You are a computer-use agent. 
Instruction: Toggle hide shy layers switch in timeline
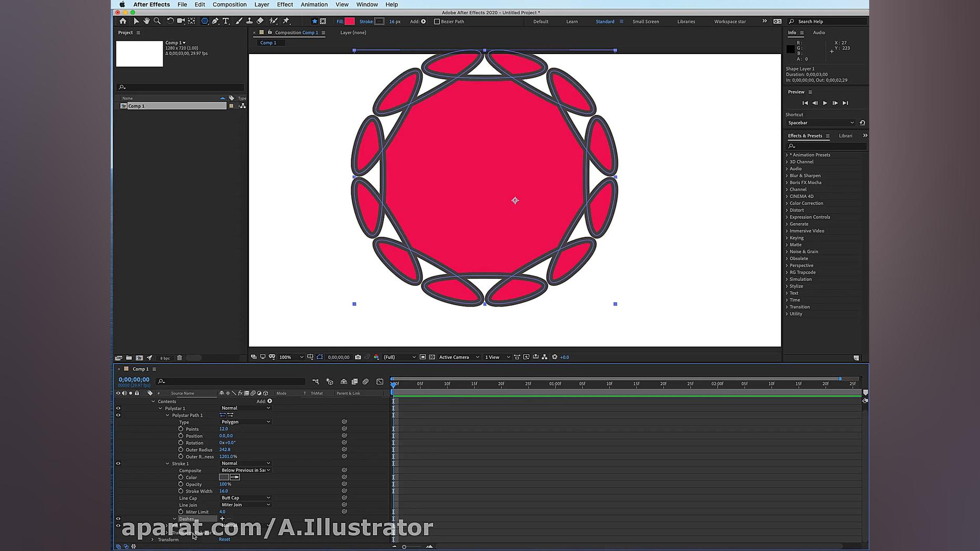tap(343, 382)
